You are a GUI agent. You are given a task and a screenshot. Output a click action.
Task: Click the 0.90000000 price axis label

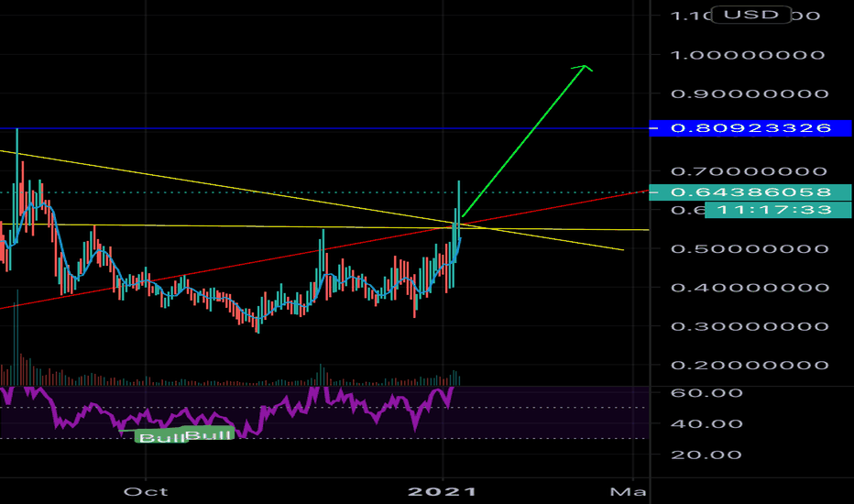click(750, 93)
